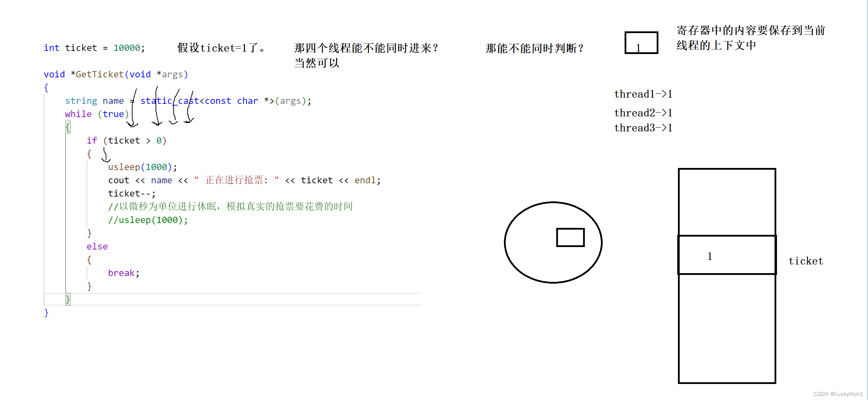This screenshot has width=868, height=400.
Task: Click the question '那能不能同时判断?'
Action: pos(535,48)
